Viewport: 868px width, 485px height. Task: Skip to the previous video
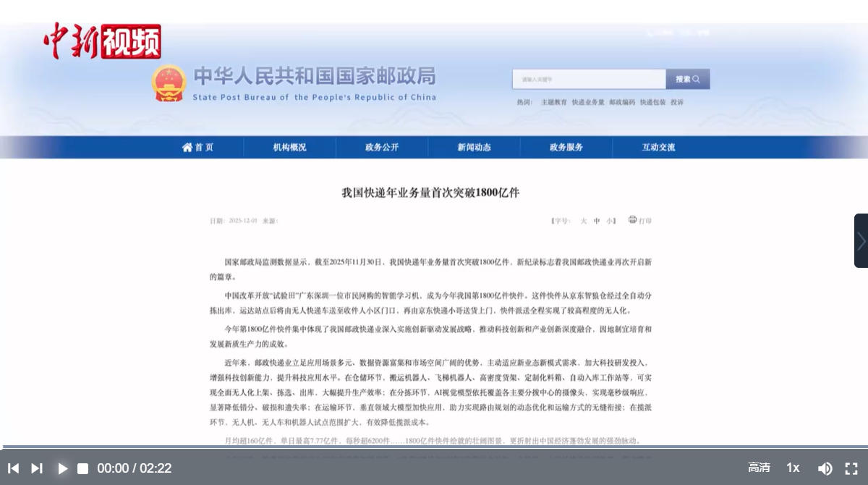(x=13, y=468)
